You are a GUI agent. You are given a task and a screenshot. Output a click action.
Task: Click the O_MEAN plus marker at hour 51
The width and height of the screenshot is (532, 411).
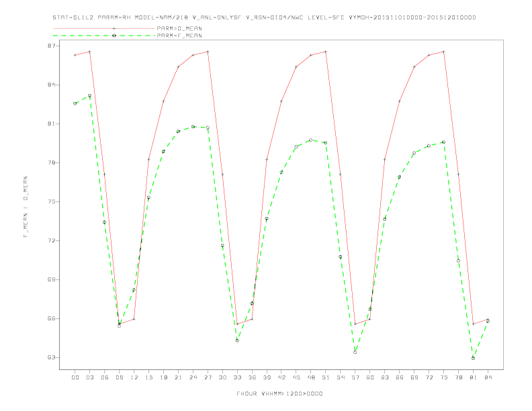pyautogui.click(x=326, y=52)
